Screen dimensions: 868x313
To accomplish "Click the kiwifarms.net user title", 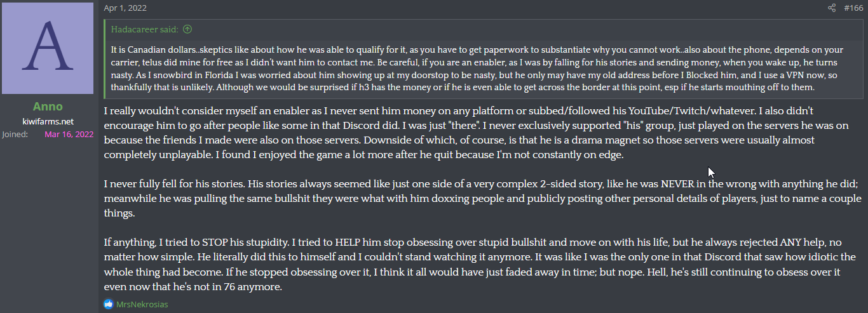I will 48,121.
